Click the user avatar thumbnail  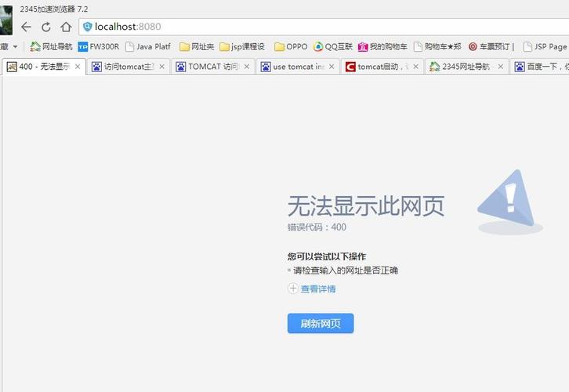(x=5, y=20)
